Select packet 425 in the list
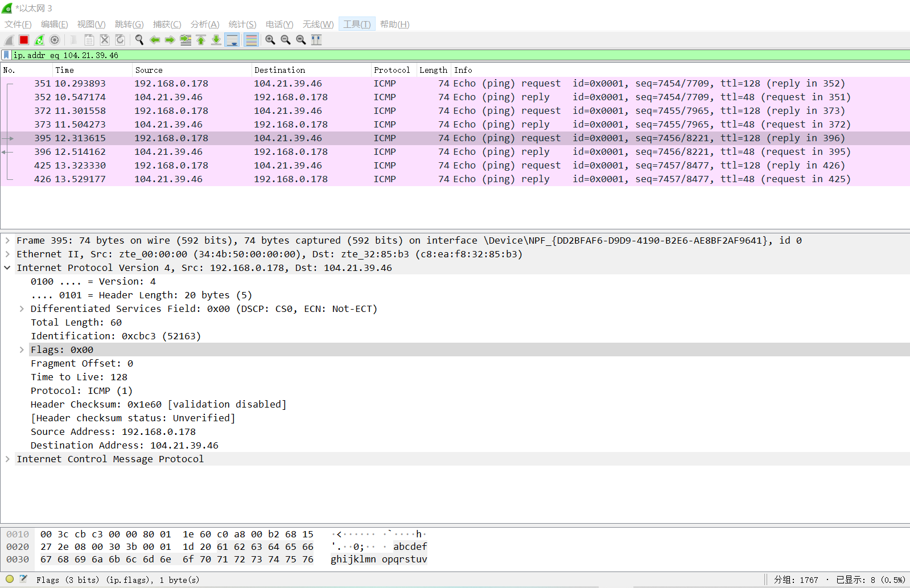This screenshot has width=910, height=588. point(455,166)
